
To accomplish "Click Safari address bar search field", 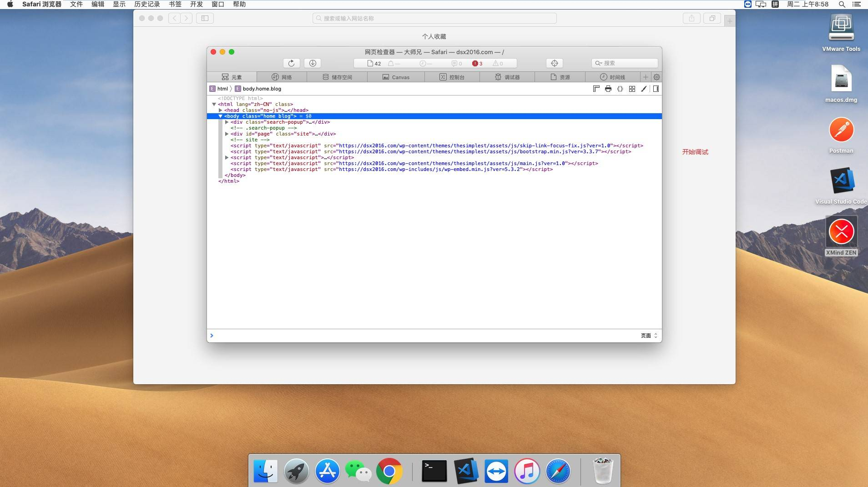I will (x=434, y=18).
